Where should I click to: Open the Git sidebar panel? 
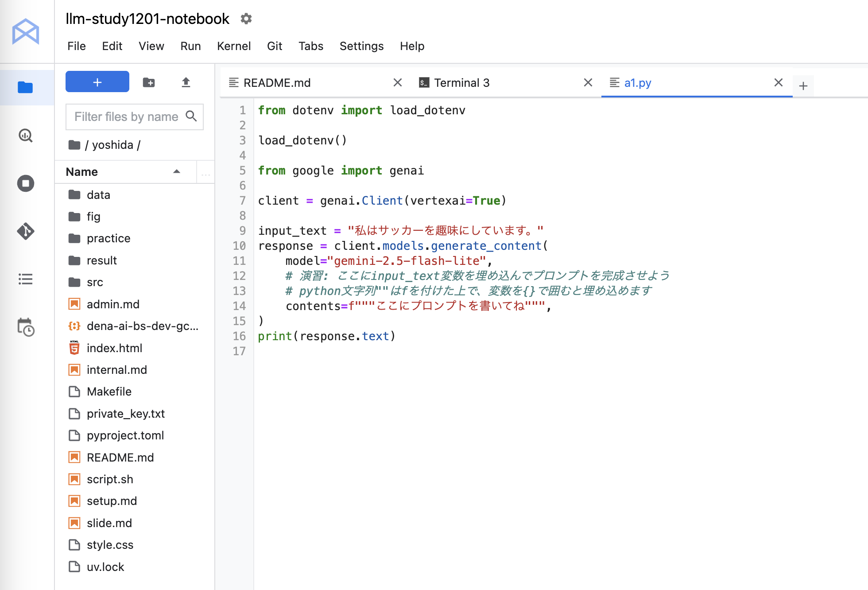25,231
